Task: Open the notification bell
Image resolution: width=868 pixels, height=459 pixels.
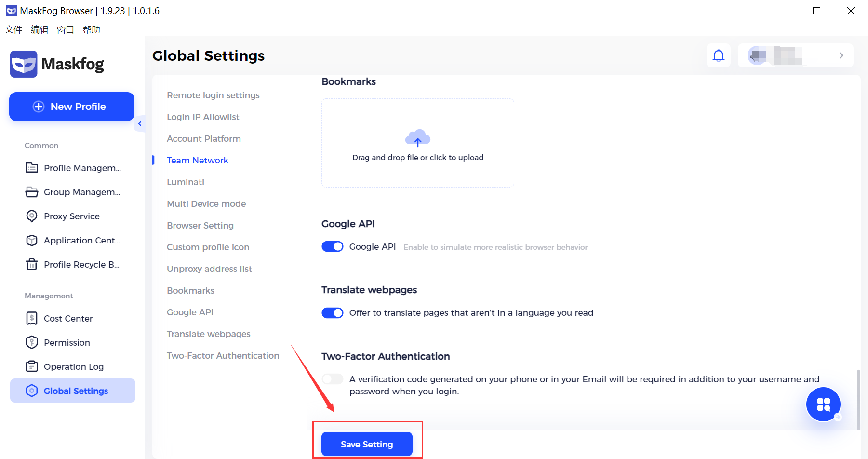Action: [719, 55]
